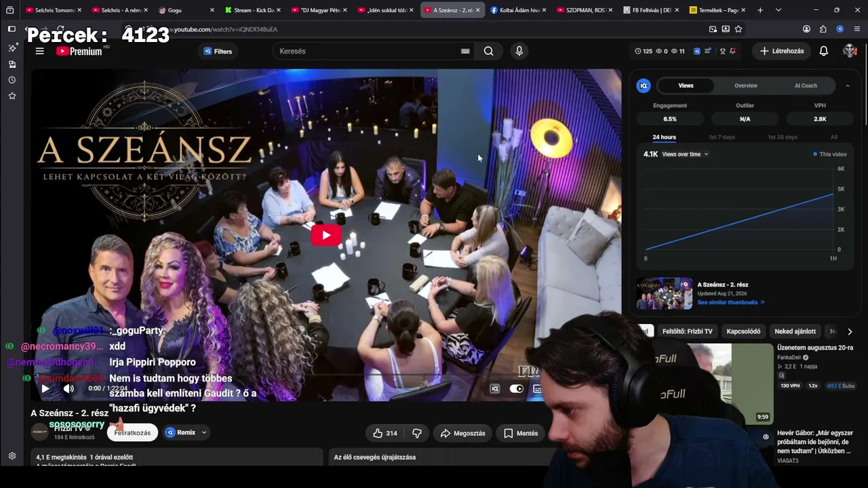The image size is (868, 488).
Task: Click the picture-in-picture address bar icon
Action: pos(713,29)
